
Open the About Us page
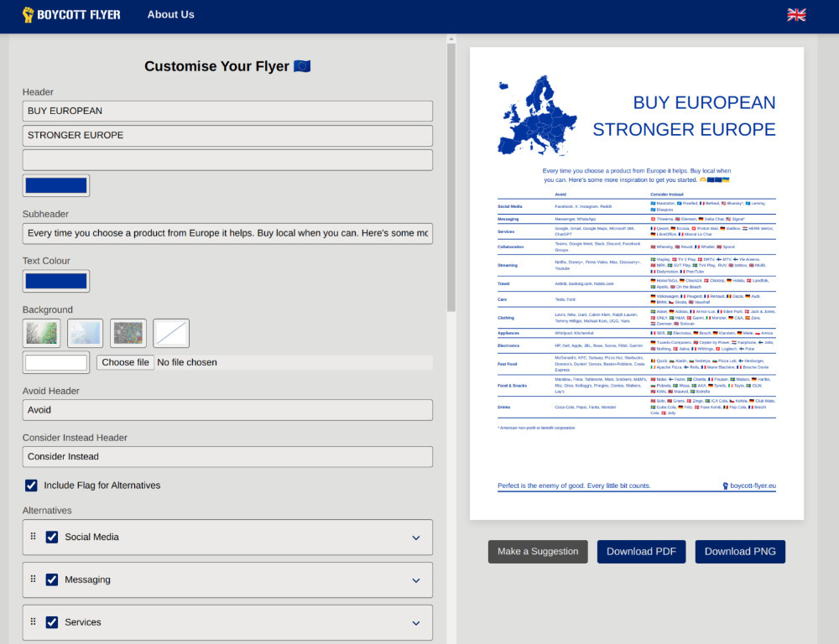170,14
